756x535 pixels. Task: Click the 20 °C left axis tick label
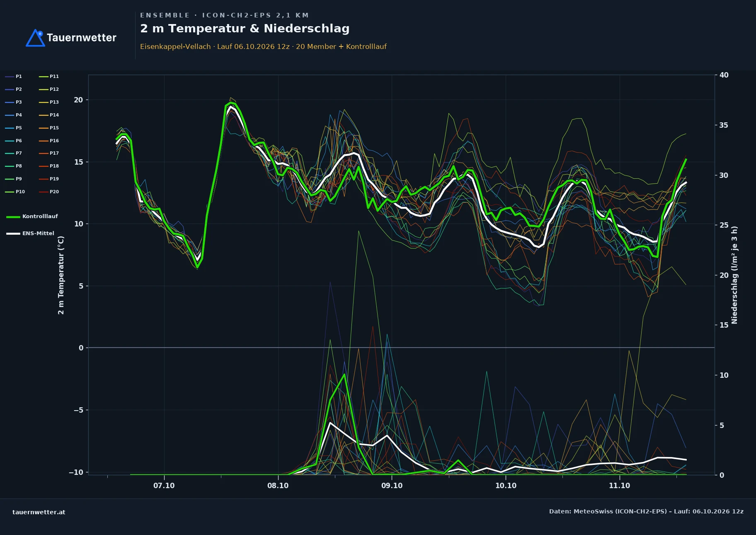tap(78, 100)
